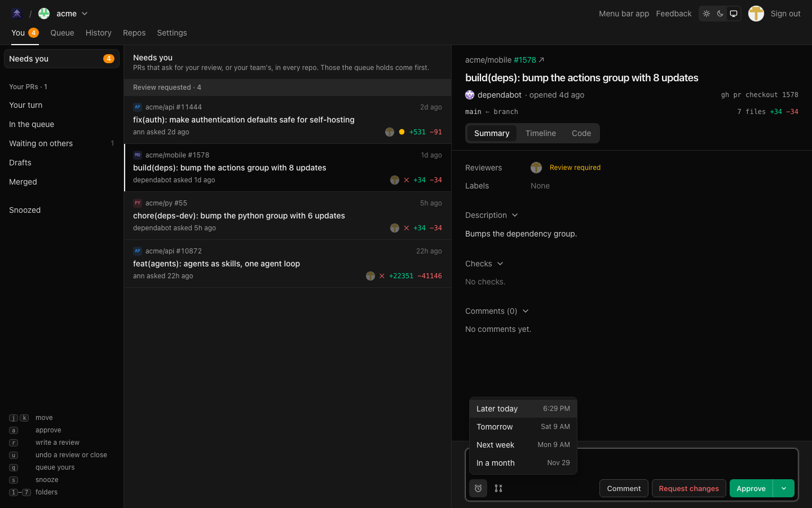Open the History tab
The height and width of the screenshot is (508, 812).
click(x=99, y=33)
